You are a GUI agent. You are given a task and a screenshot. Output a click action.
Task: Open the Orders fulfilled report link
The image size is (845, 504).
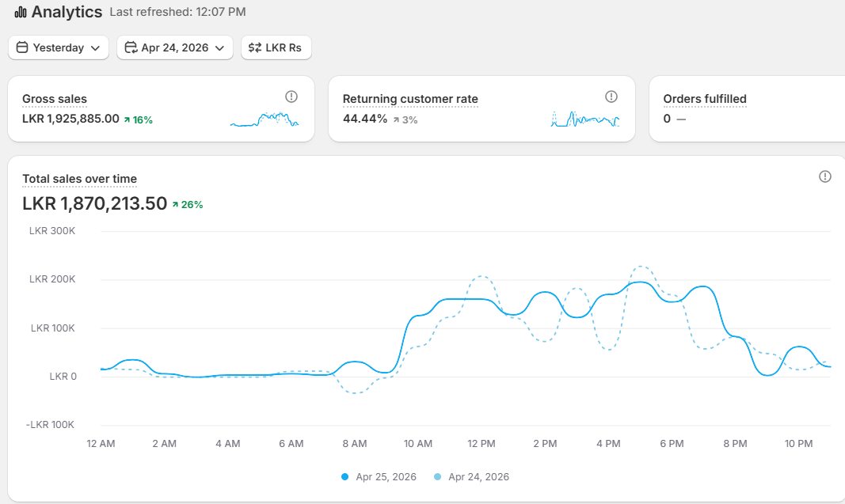(705, 99)
